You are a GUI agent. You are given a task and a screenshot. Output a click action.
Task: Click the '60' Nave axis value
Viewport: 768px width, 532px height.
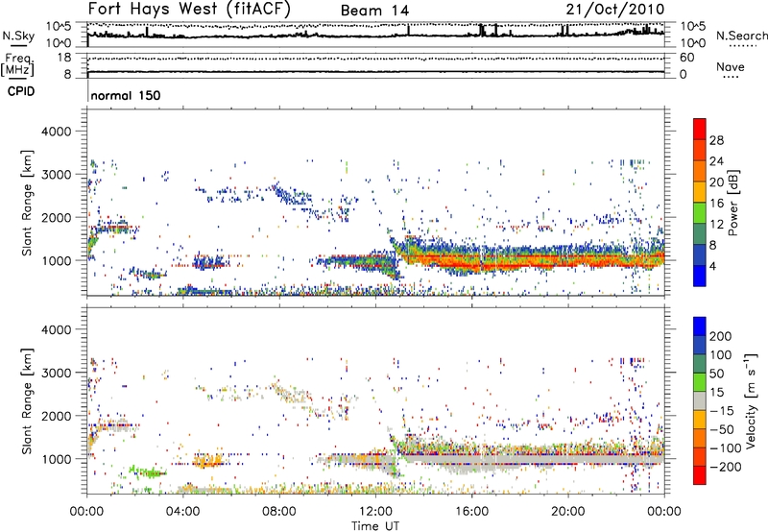point(687,58)
